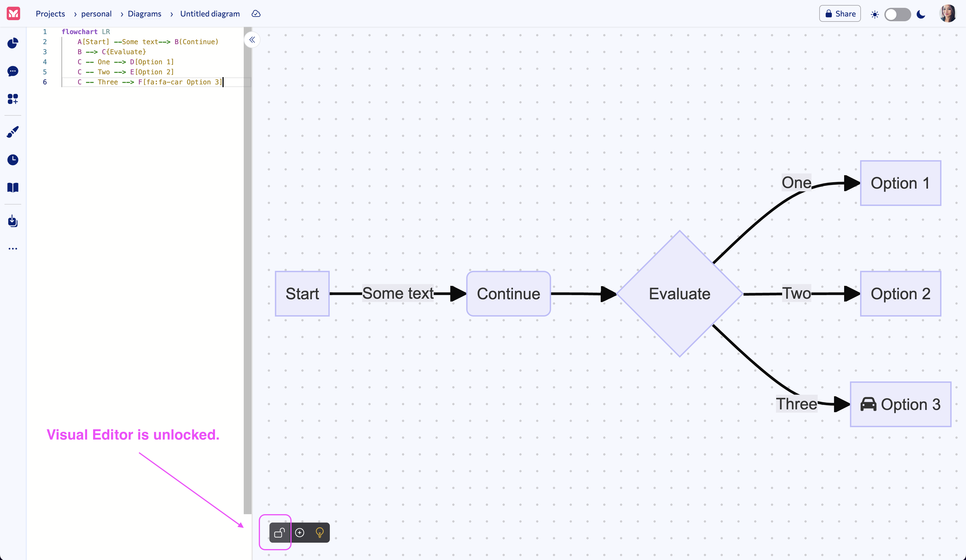The width and height of the screenshot is (966, 560).
Task: Expand the ellipsis menu at sidebar bottom
Action: pos(13,248)
